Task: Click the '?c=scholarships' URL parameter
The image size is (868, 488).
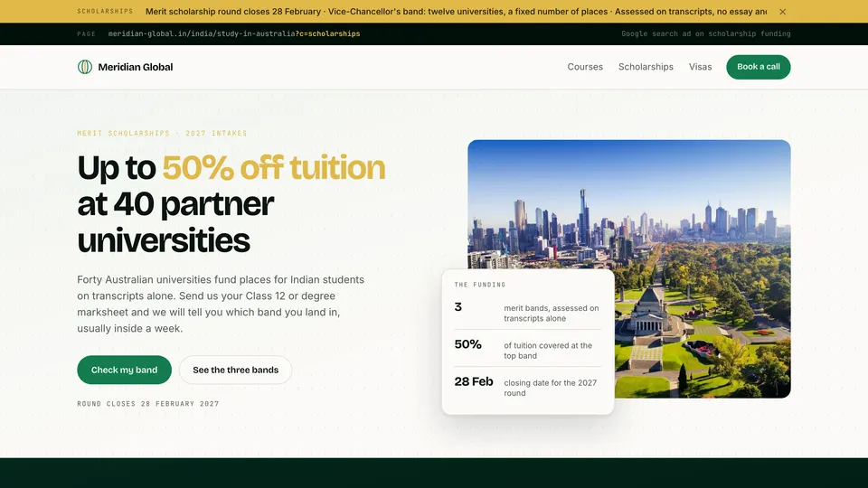Action: point(327,33)
